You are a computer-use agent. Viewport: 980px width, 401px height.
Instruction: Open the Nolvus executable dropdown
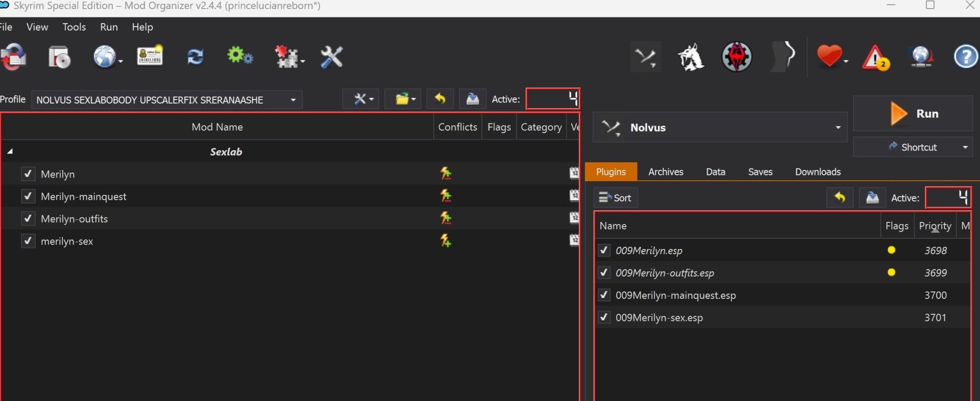pos(720,128)
